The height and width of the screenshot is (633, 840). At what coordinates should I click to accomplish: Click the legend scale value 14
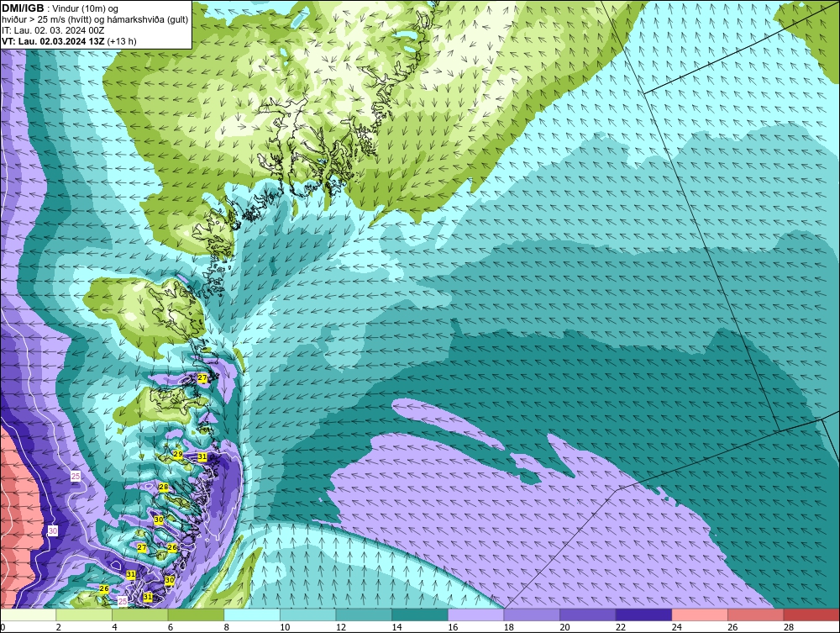point(397,627)
